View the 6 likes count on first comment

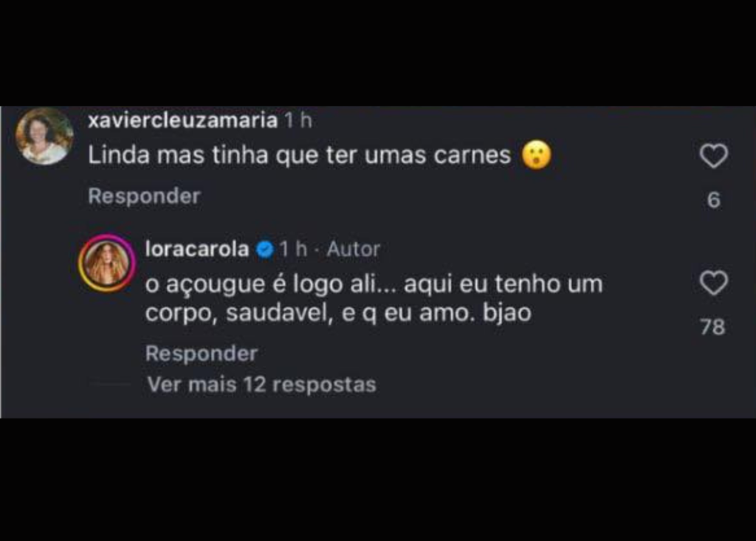tap(714, 200)
